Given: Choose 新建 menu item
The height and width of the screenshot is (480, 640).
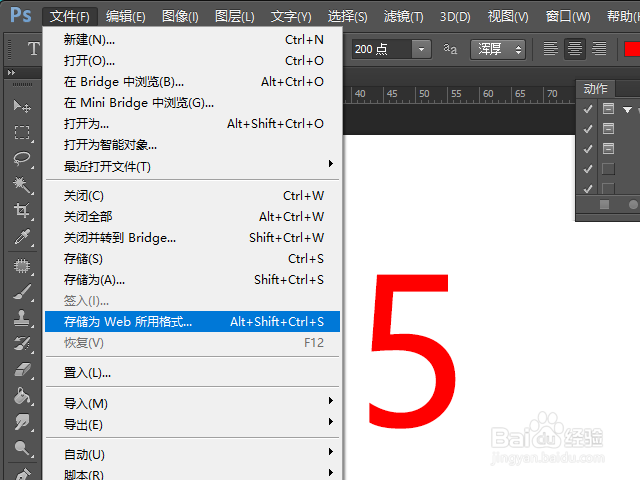Looking at the screenshot, I should 192,40.
